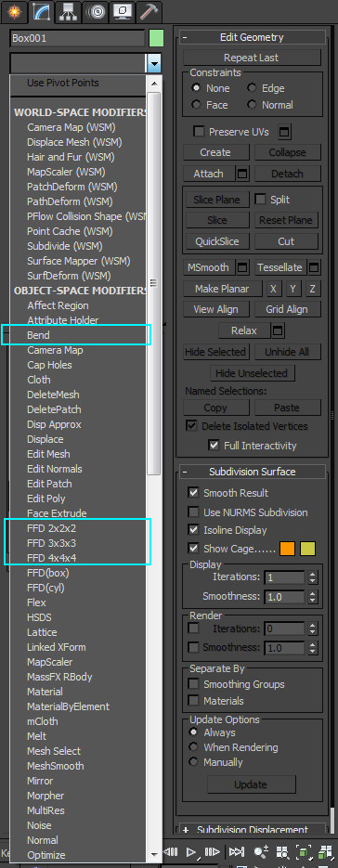Switch to the Hierarchy panel tab icon
This screenshot has height=868, width=338.
pyautogui.click(x=68, y=11)
